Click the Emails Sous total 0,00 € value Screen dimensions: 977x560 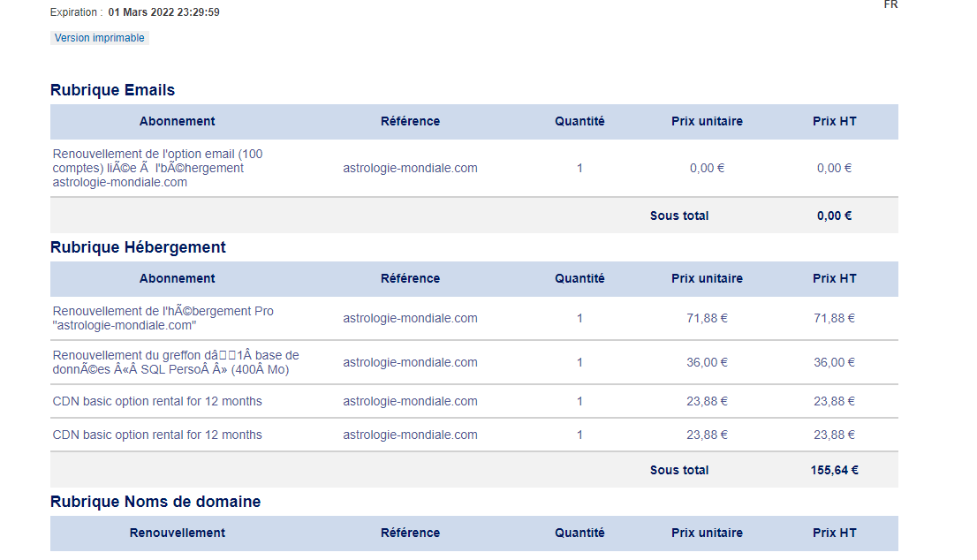point(834,216)
